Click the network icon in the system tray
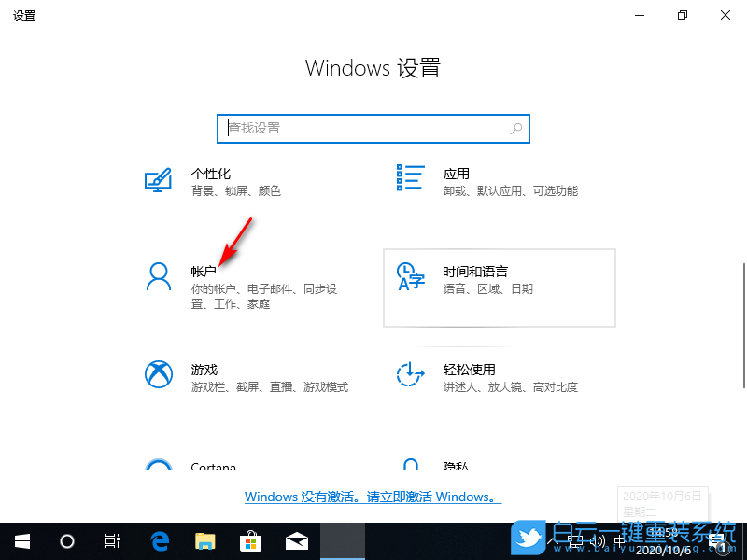This screenshot has height=560, width=747. pos(575,539)
